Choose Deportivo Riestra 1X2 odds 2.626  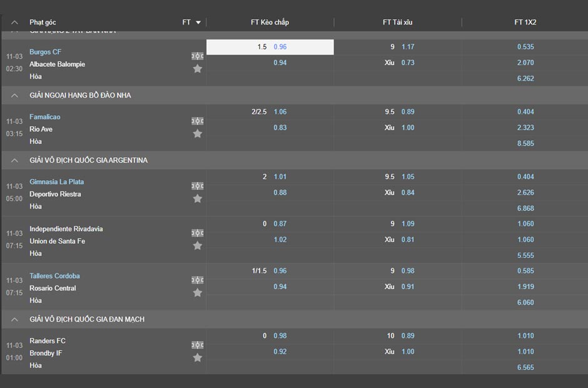(x=525, y=193)
